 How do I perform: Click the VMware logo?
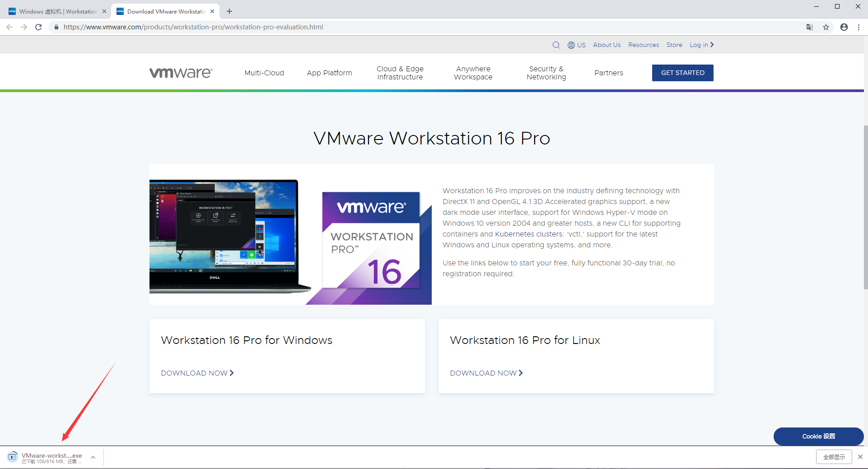coord(181,73)
